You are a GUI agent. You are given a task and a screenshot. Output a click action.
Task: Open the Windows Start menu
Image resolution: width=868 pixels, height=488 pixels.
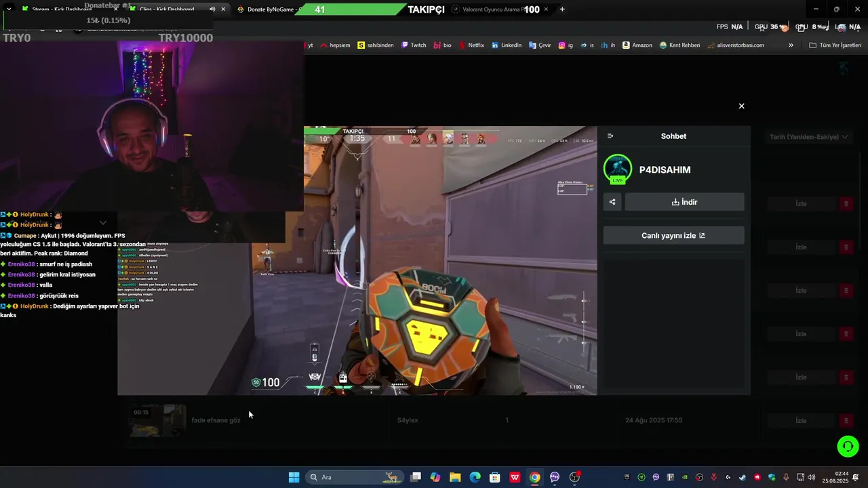294,477
